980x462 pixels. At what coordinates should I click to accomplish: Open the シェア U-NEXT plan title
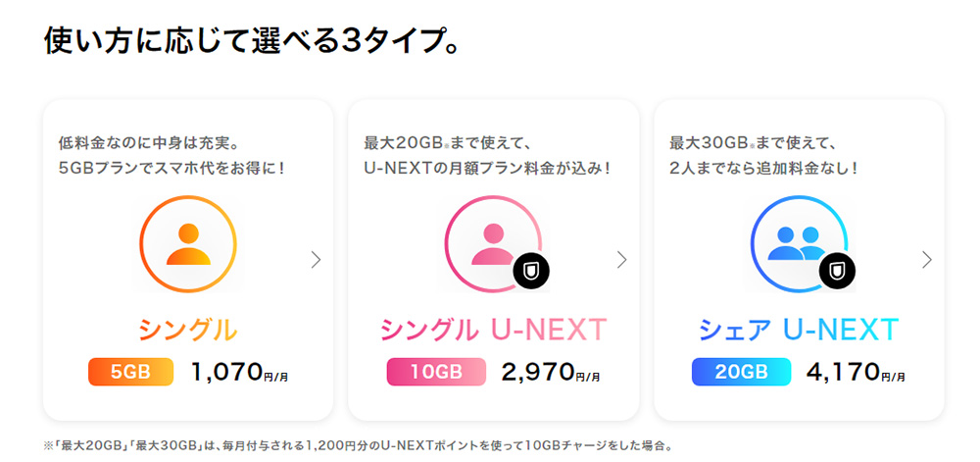(799, 331)
